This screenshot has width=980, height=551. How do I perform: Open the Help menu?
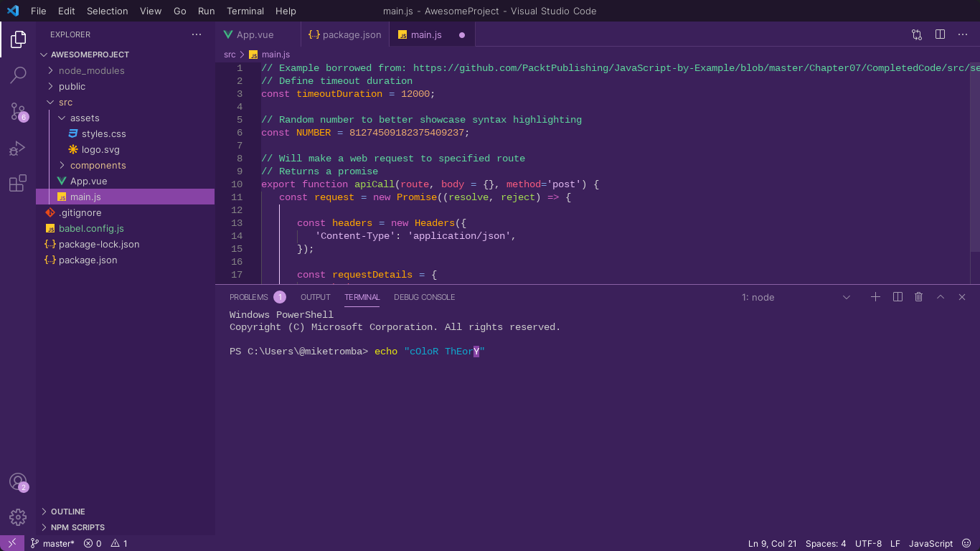click(x=286, y=11)
